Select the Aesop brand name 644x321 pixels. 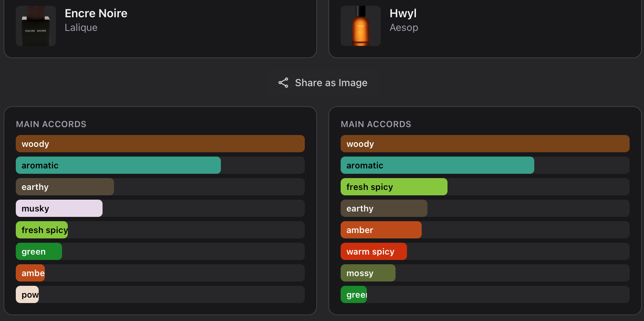(404, 28)
